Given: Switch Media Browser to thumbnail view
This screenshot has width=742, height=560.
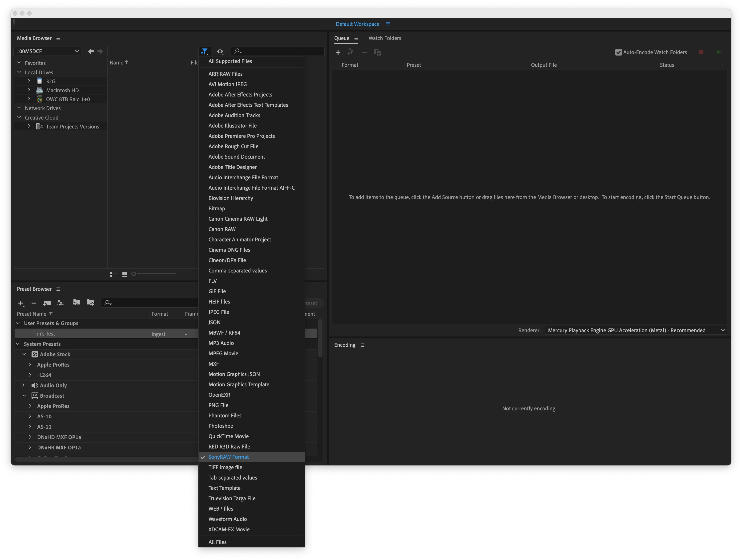Looking at the screenshot, I should tap(125, 274).
